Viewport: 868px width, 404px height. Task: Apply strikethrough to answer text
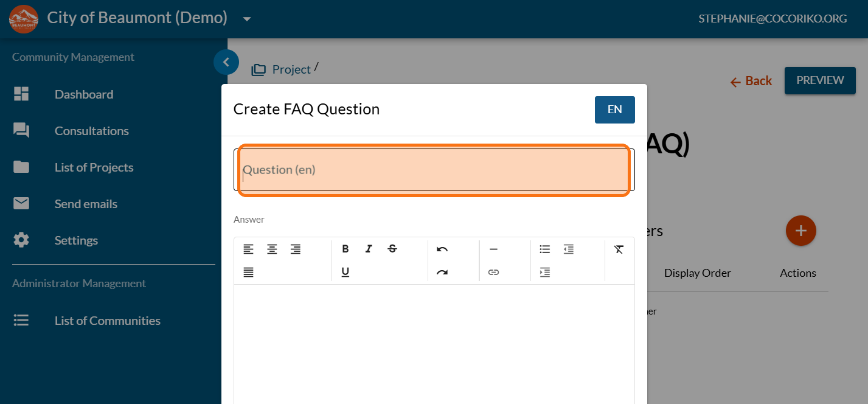click(x=392, y=249)
